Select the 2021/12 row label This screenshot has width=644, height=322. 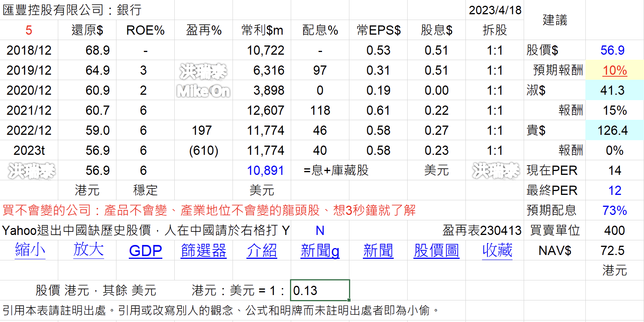(29, 110)
